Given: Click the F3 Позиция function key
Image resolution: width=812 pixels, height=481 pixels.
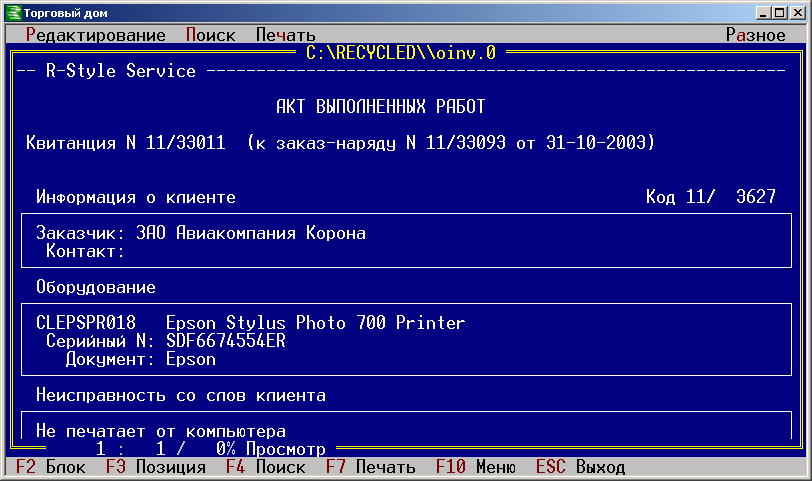Looking at the screenshot, I should pyautogui.click(x=155, y=467).
